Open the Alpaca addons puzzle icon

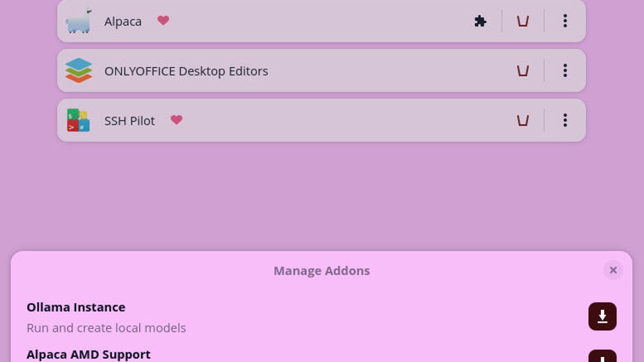[x=480, y=21]
